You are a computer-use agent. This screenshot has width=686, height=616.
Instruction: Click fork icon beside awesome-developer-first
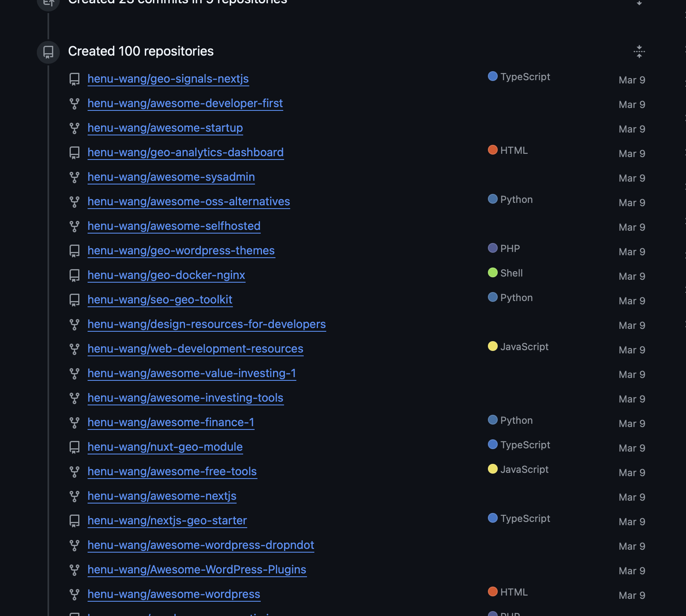pyautogui.click(x=74, y=103)
